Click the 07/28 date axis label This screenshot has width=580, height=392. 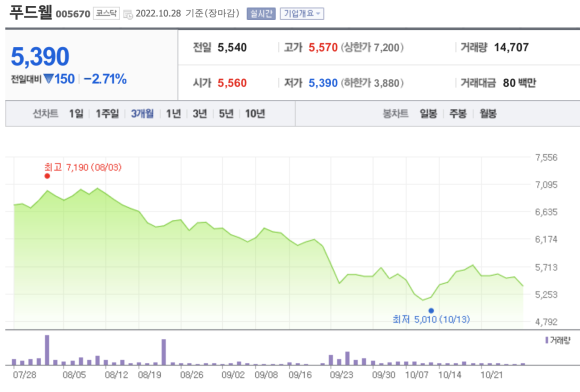tap(24, 375)
